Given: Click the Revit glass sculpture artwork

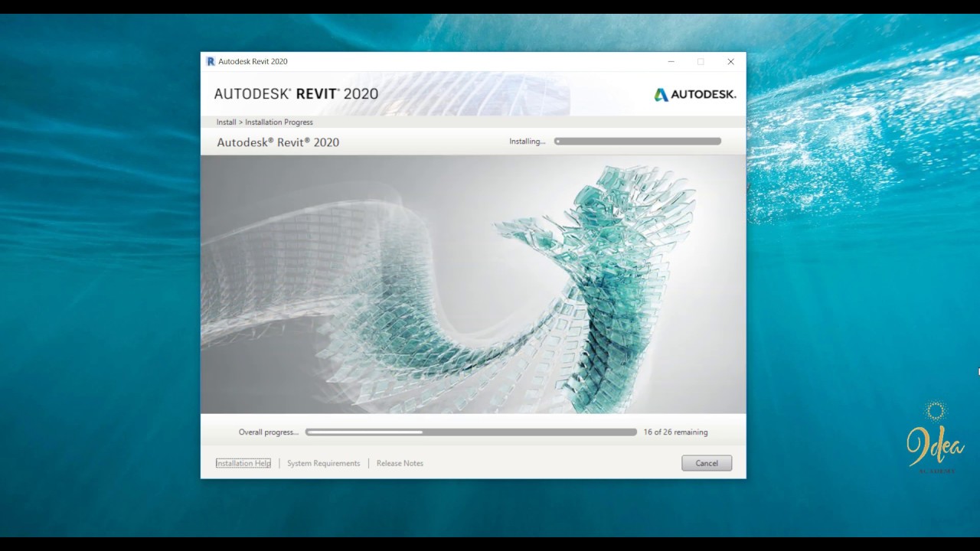Looking at the screenshot, I should (x=473, y=285).
